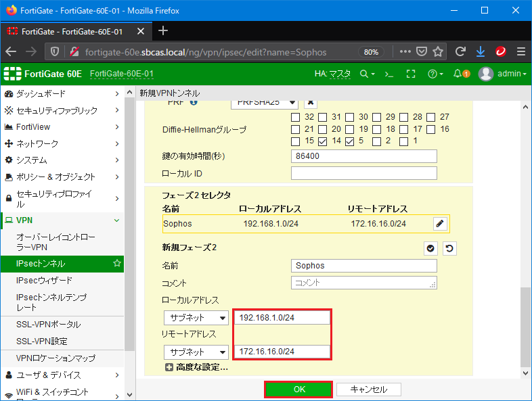Image resolution: width=532 pixels, height=401 pixels.
Task: Click the main page scrollbar thumb
Action: (525, 327)
